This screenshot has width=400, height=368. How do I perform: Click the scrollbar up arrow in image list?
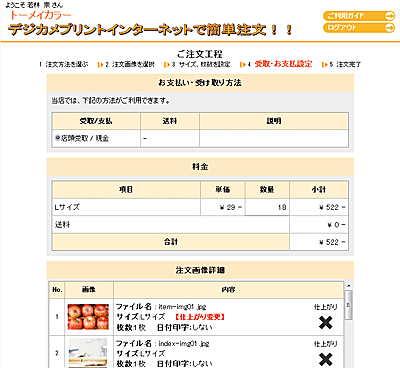tap(348, 286)
